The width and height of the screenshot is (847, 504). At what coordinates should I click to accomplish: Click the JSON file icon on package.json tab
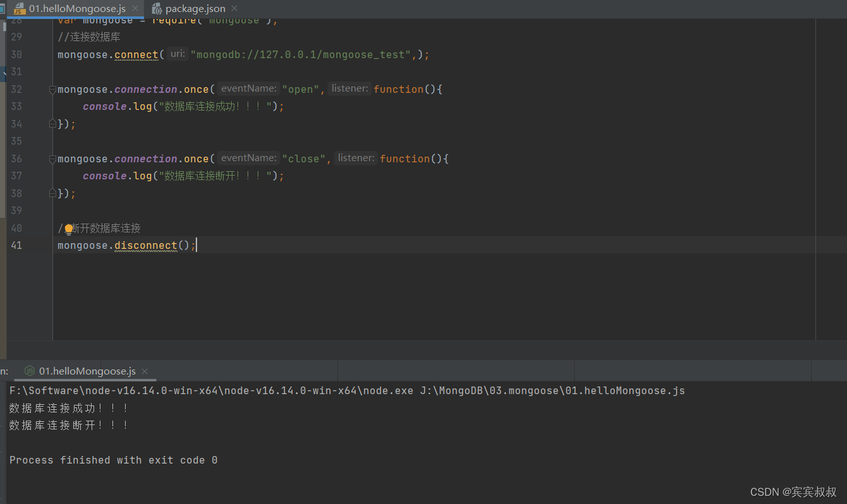[x=157, y=9]
